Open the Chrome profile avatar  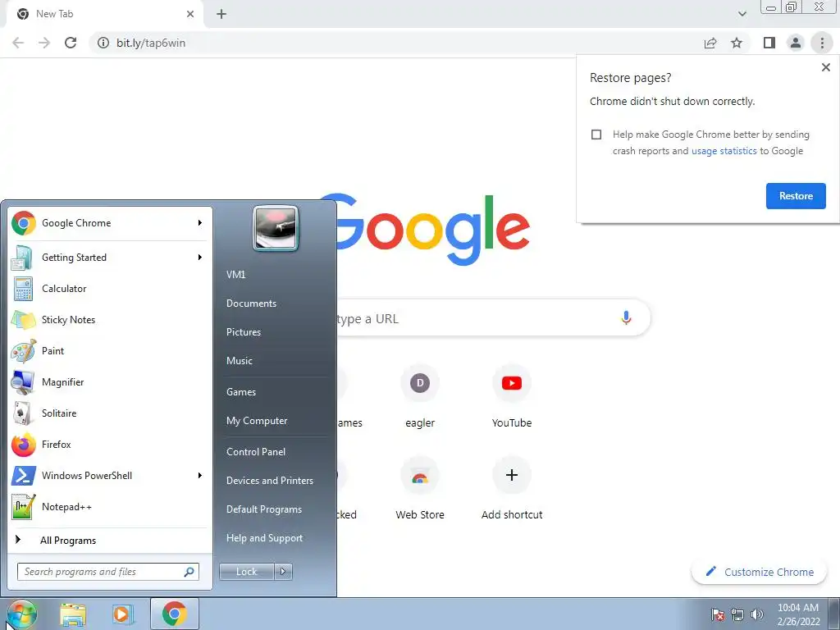coord(796,43)
